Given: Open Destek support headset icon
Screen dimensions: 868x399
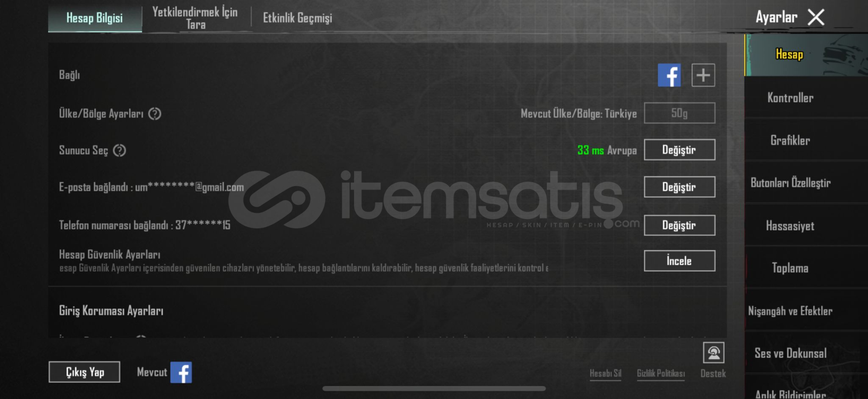Looking at the screenshot, I should pyautogui.click(x=713, y=352).
